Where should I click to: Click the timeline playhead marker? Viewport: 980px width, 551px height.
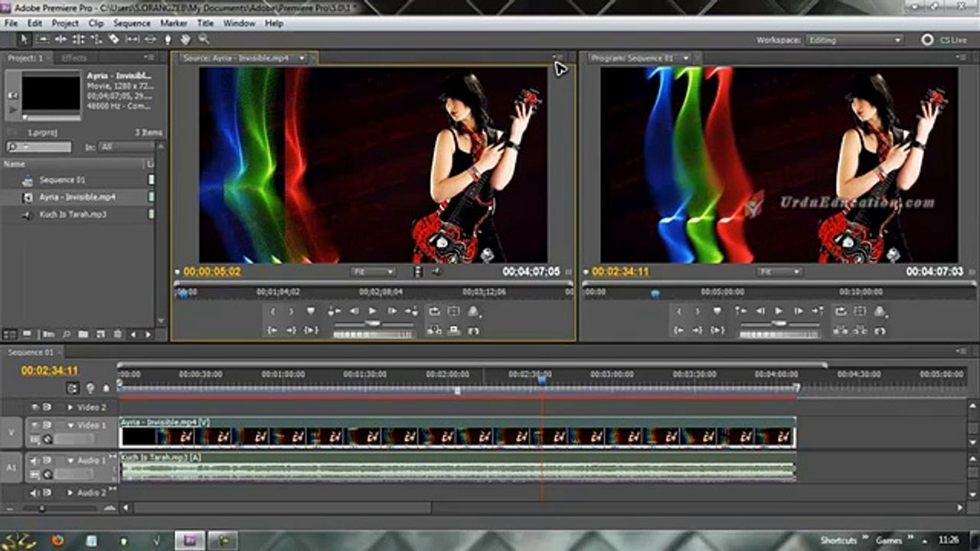(542, 380)
